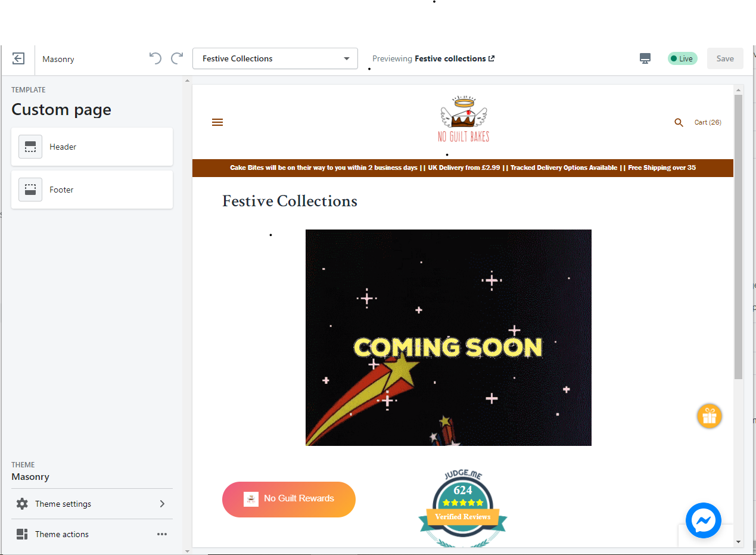Click the search magnifier icon in preview
This screenshot has width=756, height=555.
679,122
